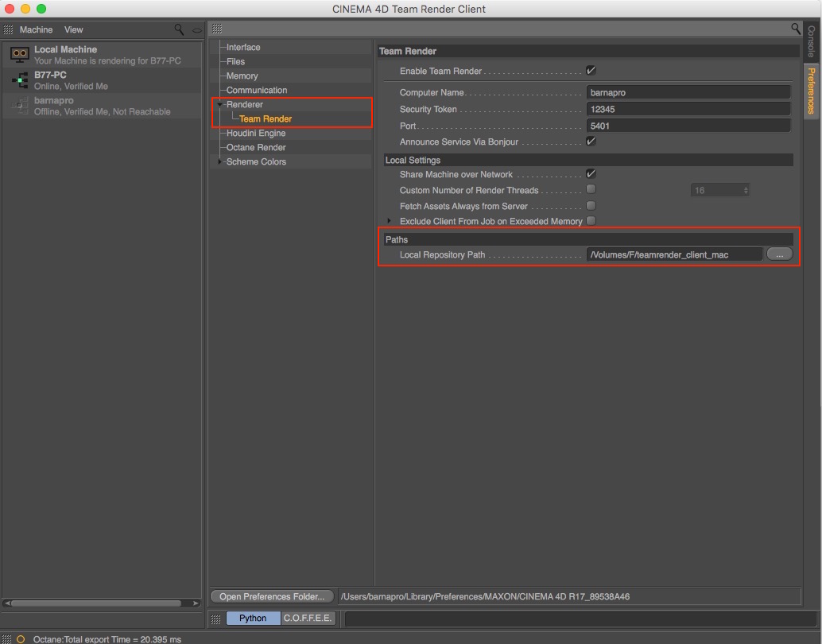Enable Custom Number of Render Threads
The width and height of the screenshot is (822, 644).
pos(591,189)
